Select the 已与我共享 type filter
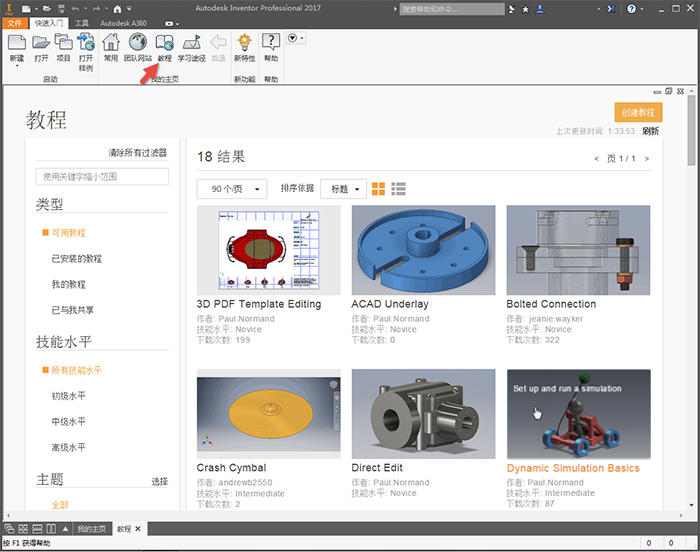 click(x=73, y=310)
